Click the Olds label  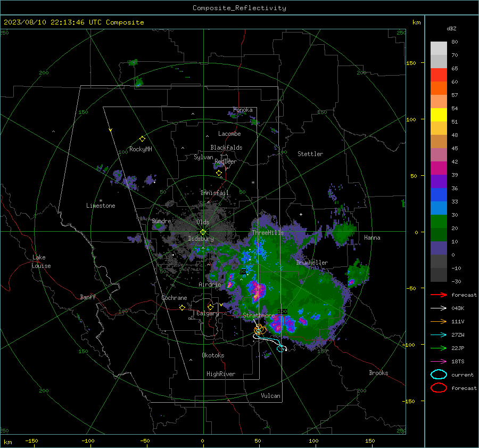tap(203, 222)
